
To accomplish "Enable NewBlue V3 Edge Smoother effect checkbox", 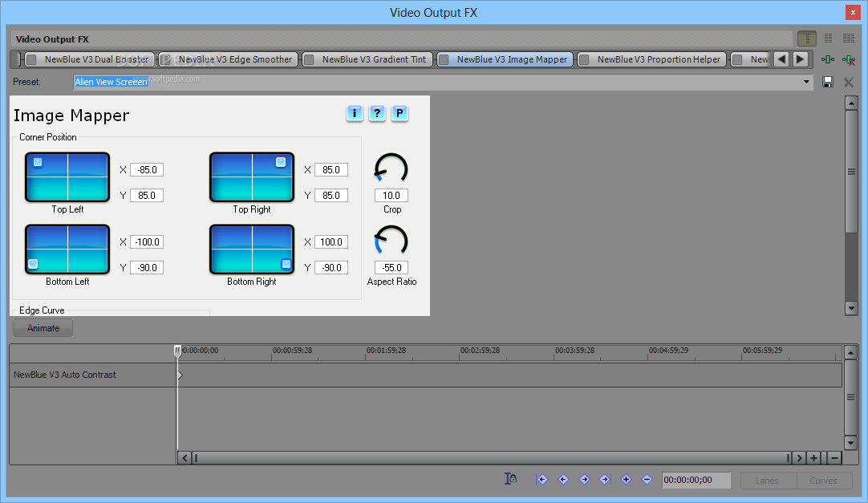I will click(165, 59).
